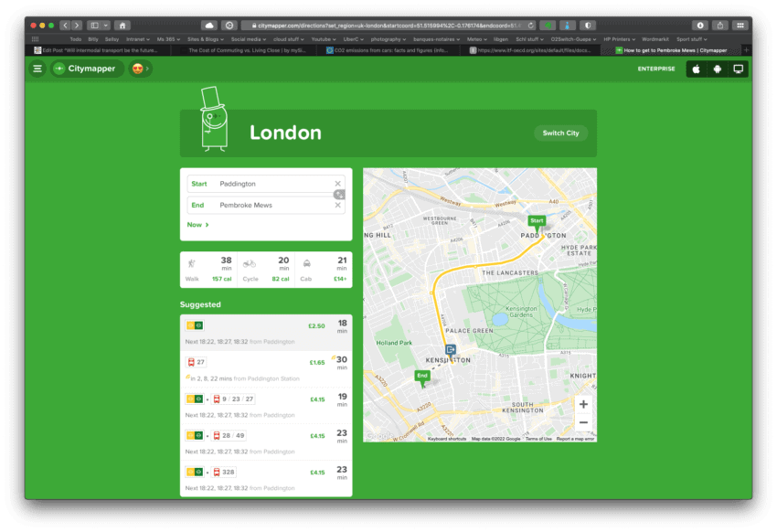Image resolution: width=777 pixels, height=532 pixels.
Task: Zoom out on the map
Action: (583, 422)
